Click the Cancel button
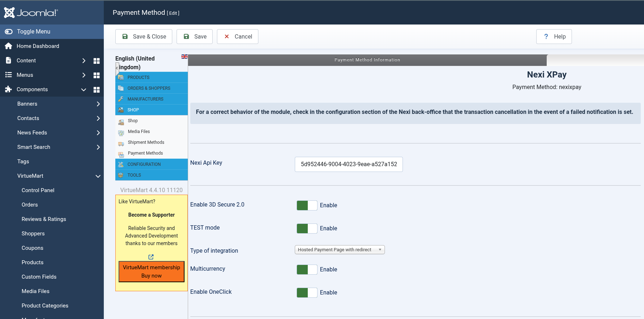Viewport: 644px width, 319px height. (x=237, y=36)
